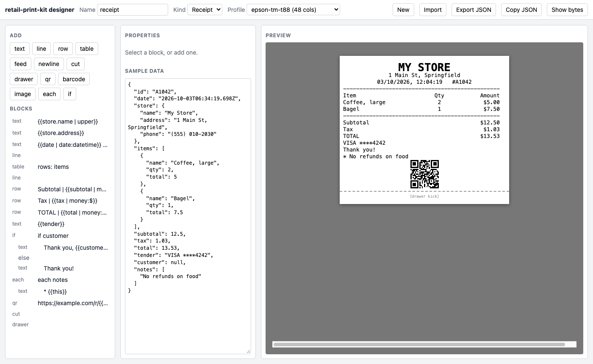Image resolution: width=593 pixels, height=364 pixels.
Task: Click the drawer button in the Add panel
Action: [x=24, y=79]
